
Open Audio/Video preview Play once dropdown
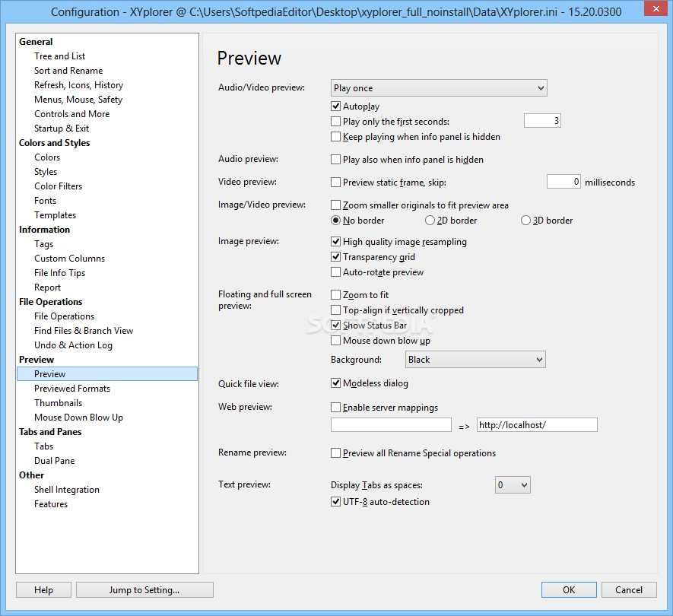coord(439,88)
